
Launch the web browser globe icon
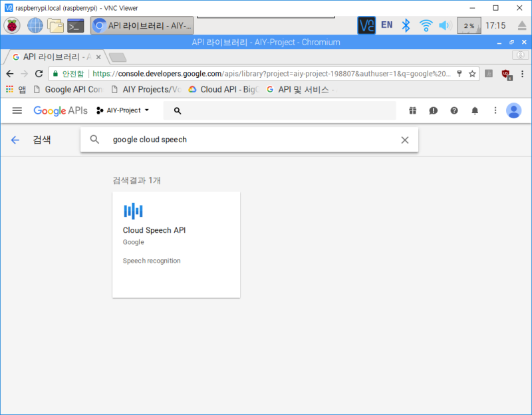pos(35,25)
